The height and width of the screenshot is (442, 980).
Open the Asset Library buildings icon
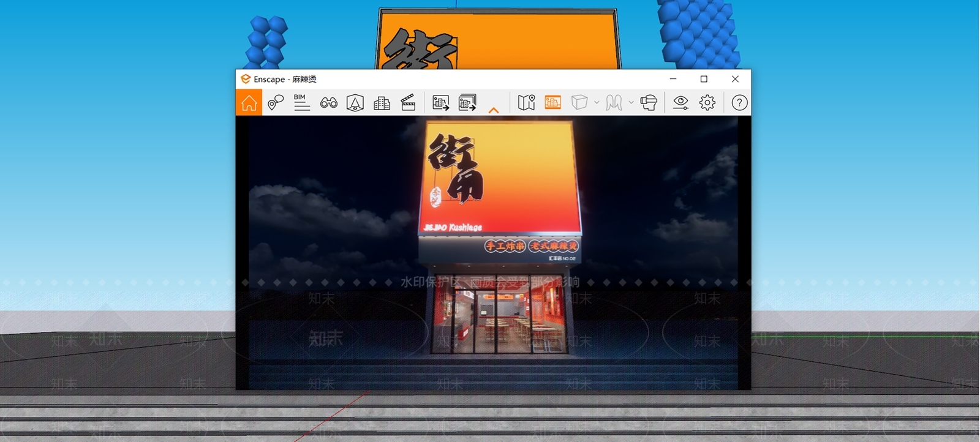[x=382, y=103]
